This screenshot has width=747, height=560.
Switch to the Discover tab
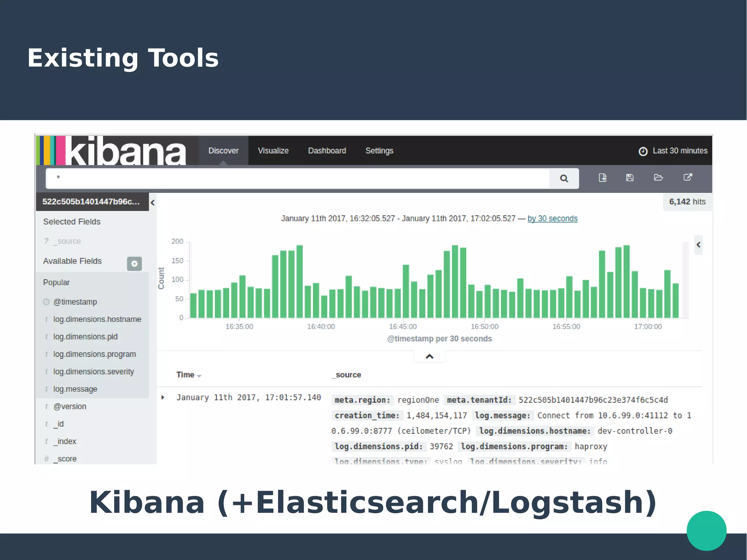223,151
